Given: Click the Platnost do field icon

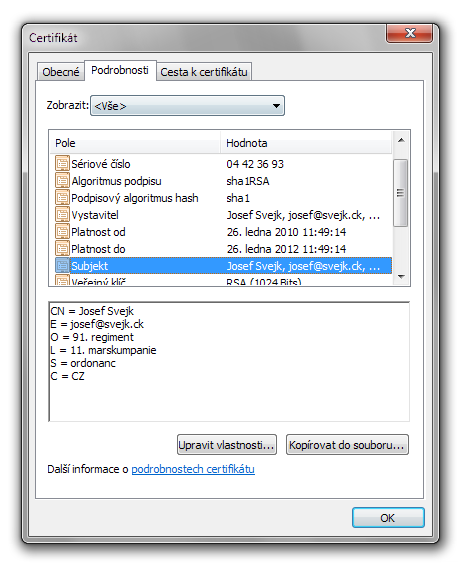Looking at the screenshot, I should (62, 248).
